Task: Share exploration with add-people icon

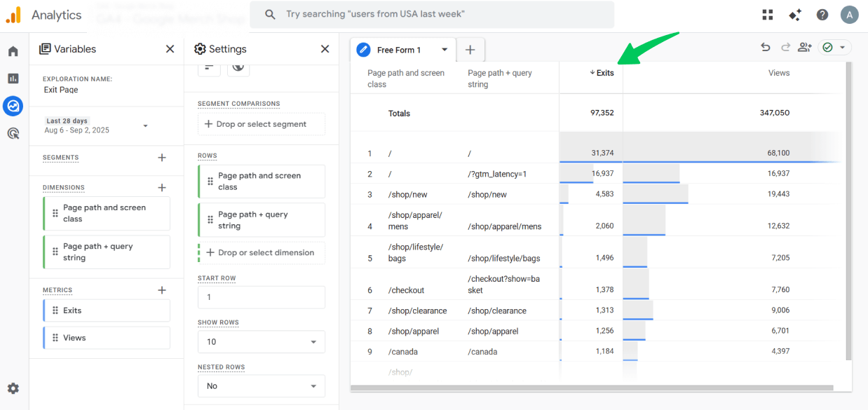Action: pyautogui.click(x=805, y=47)
